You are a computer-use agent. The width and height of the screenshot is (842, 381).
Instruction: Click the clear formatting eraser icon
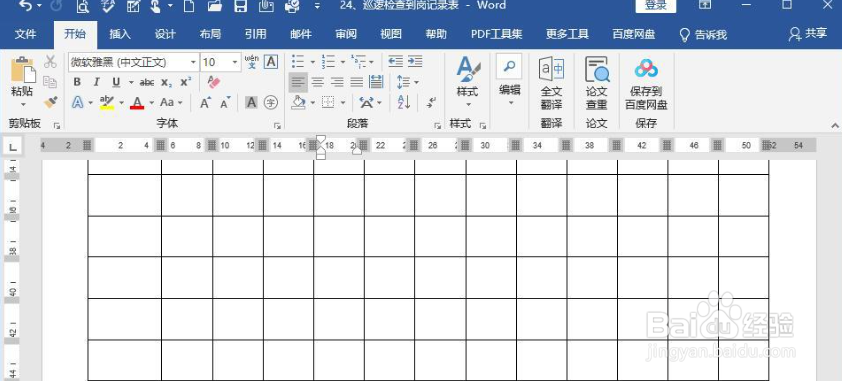click(214, 82)
